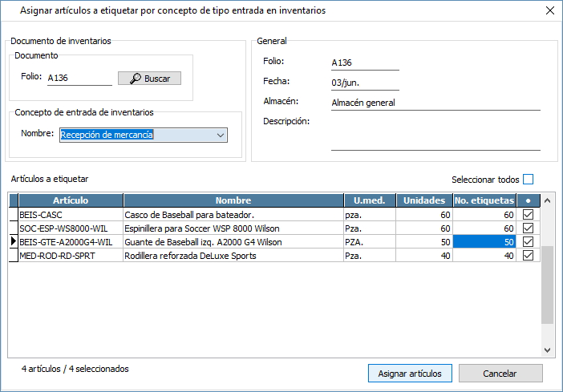
Task: Click the scroll down arrow in grid
Action: (548, 350)
